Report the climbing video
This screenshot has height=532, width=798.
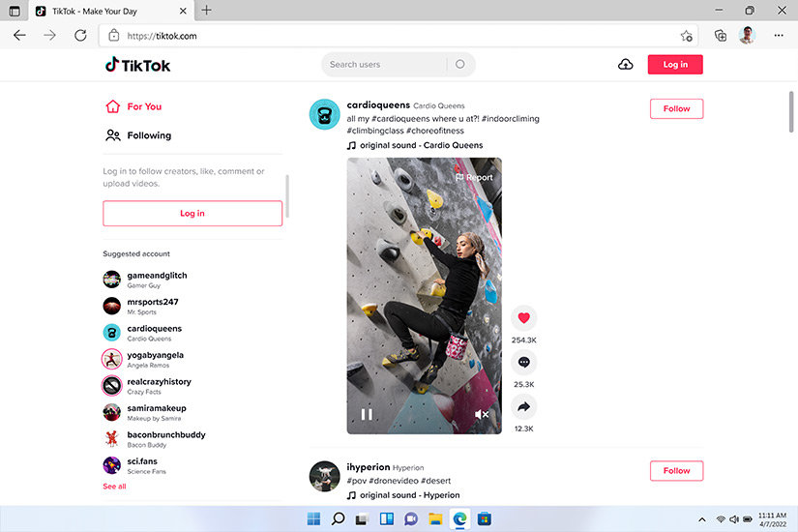(x=474, y=177)
